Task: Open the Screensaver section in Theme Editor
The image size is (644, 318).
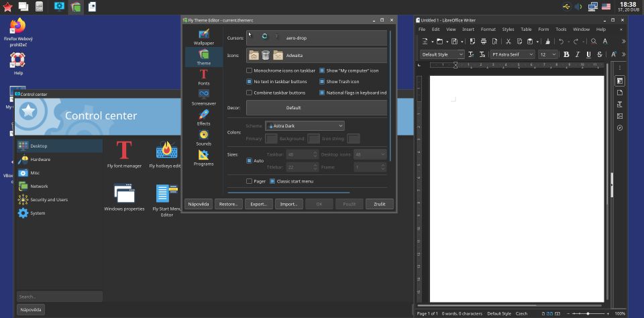Action: tap(204, 97)
